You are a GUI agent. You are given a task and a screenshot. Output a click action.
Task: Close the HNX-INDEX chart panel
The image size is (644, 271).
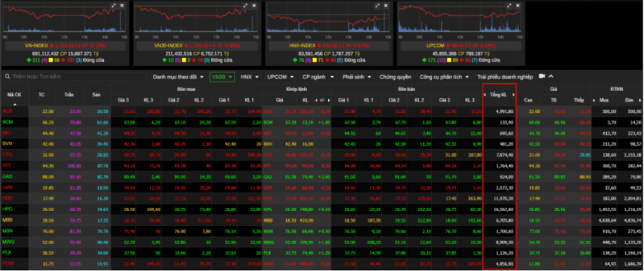[x=386, y=6]
